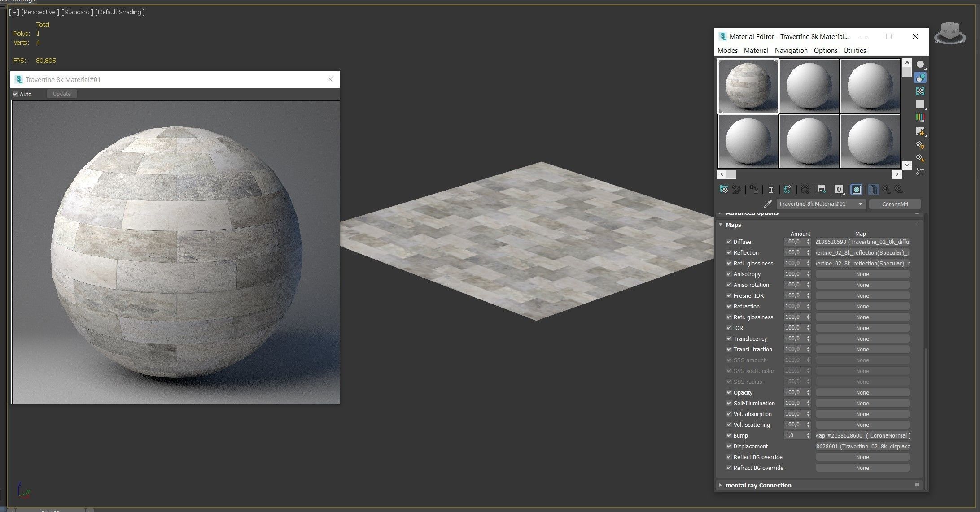The width and height of the screenshot is (980, 512).
Task: Click the Go to Parent icon
Action: (886, 189)
